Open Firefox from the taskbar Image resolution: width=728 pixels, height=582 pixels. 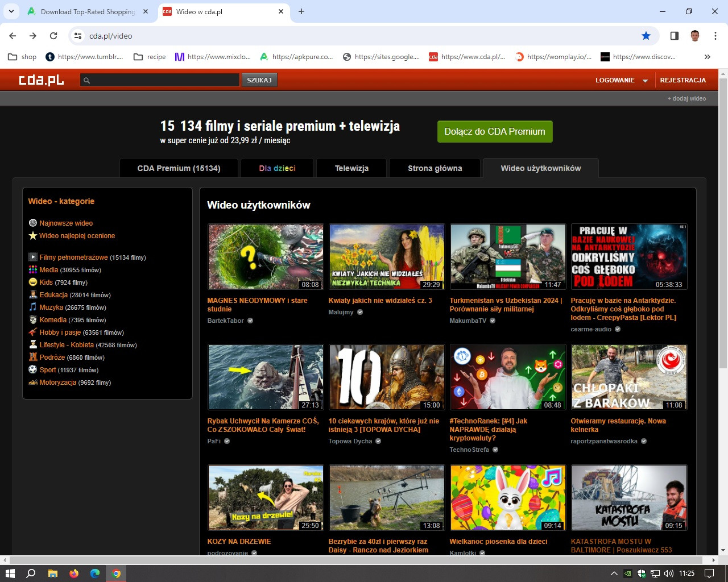pyautogui.click(x=74, y=573)
